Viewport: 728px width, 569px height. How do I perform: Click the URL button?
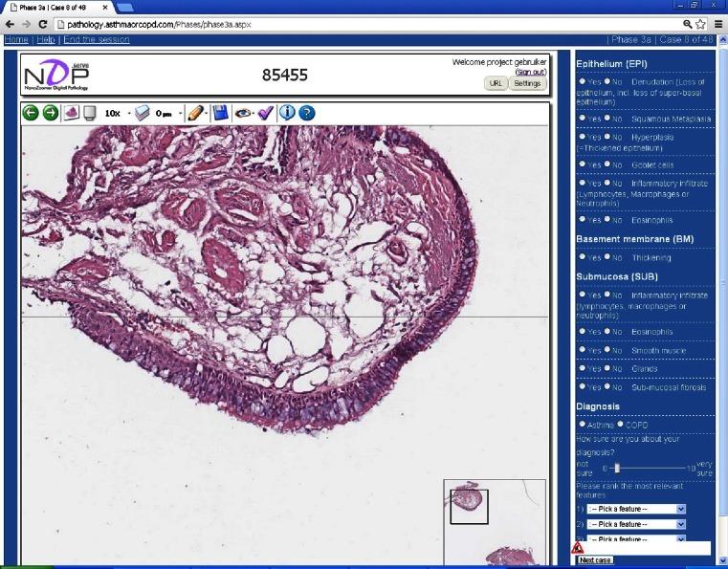pyautogui.click(x=496, y=83)
